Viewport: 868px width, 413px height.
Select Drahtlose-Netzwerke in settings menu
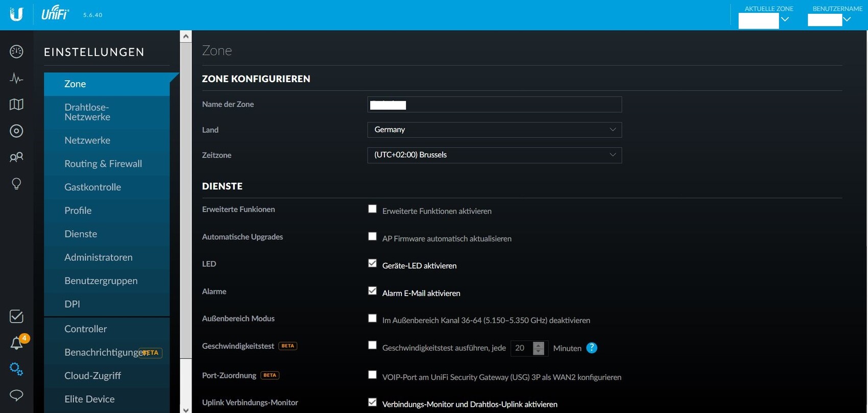pyautogui.click(x=87, y=112)
